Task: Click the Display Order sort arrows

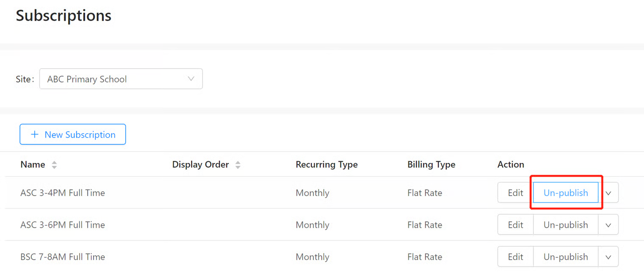Action: tap(238, 165)
